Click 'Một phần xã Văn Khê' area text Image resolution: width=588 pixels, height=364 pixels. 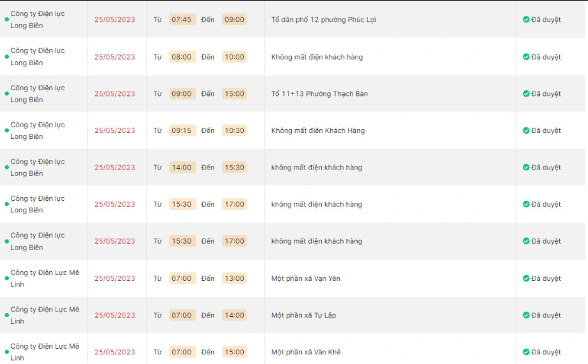(x=306, y=352)
